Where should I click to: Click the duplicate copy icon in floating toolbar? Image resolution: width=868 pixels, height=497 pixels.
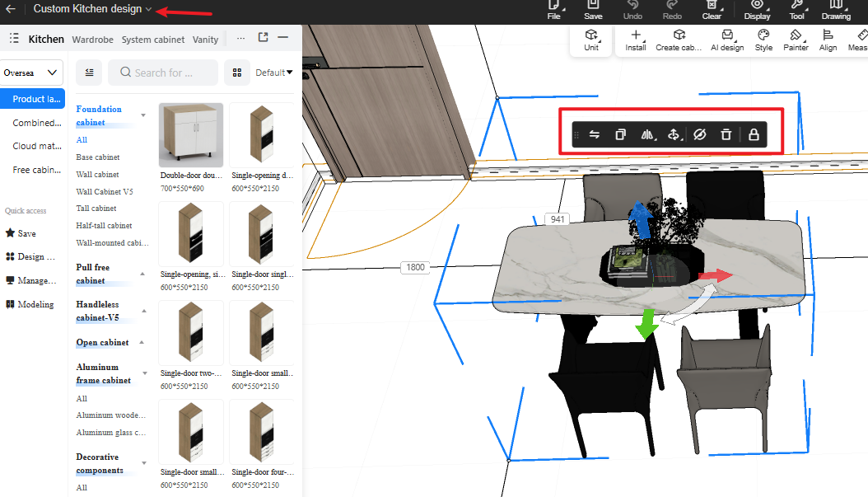coord(621,134)
